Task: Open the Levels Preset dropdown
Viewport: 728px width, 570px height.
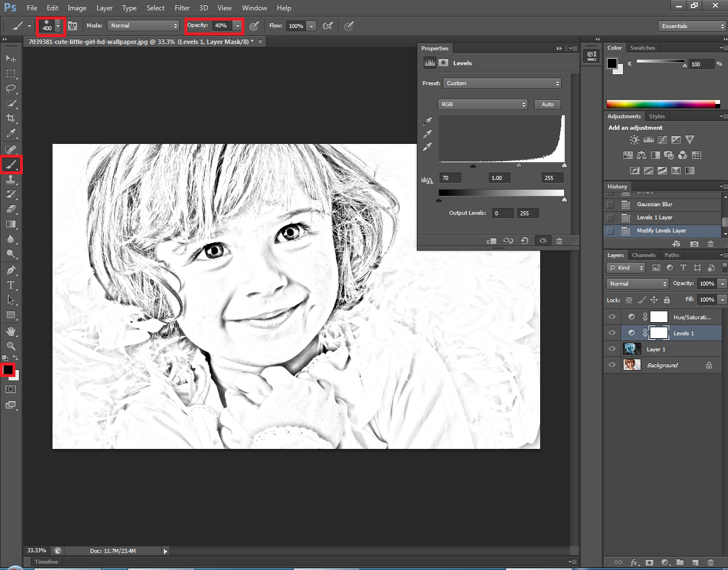Action: coord(502,83)
